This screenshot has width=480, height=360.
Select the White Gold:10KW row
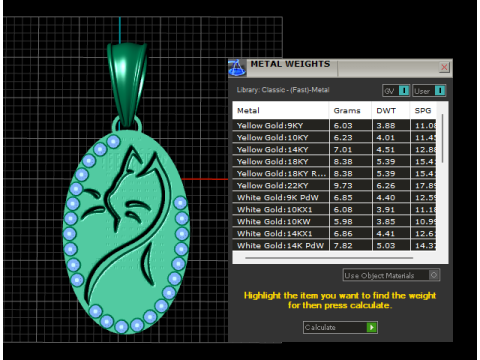[x=334, y=222]
